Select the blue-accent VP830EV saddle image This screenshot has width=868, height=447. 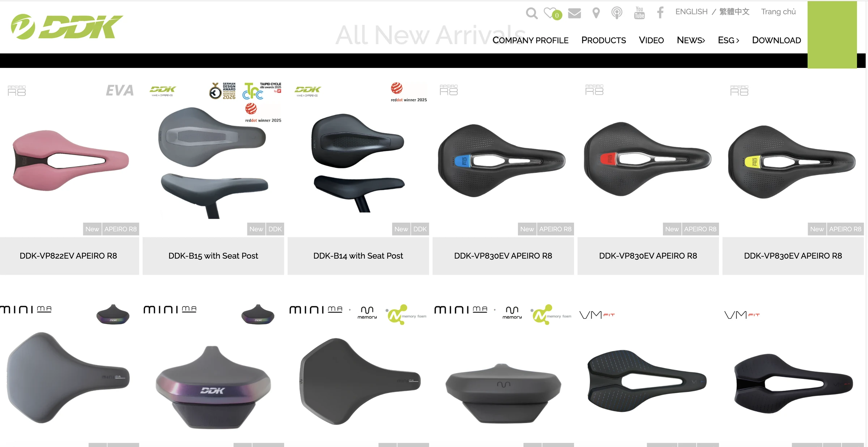[502, 160]
